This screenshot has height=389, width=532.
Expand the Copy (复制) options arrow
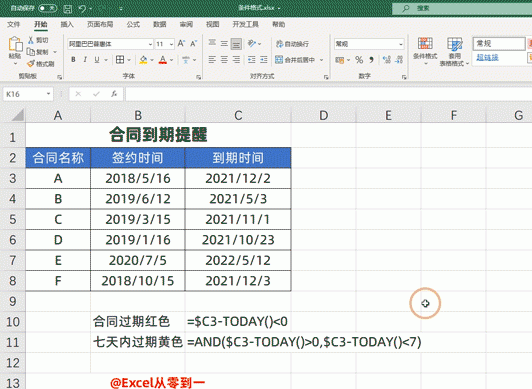[x=55, y=52]
